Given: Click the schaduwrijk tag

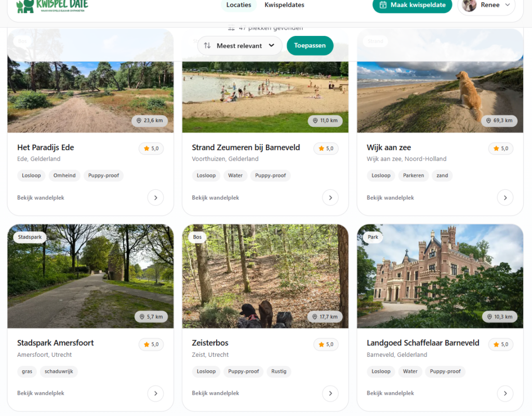Looking at the screenshot, I should (x=59, y=371).
